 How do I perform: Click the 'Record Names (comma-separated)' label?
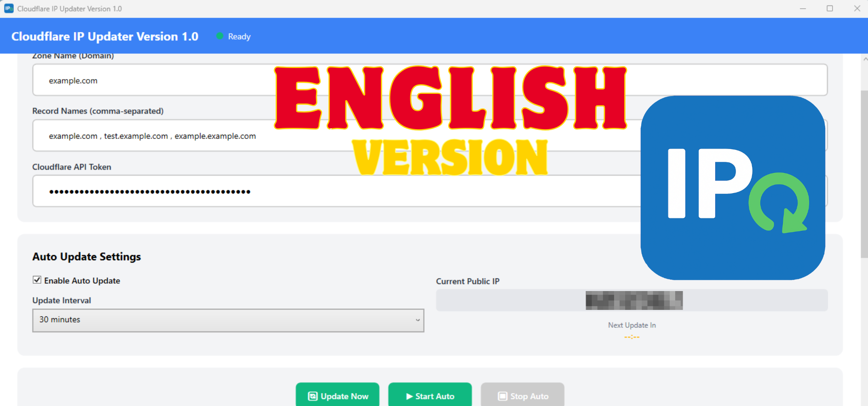(98, 111)
